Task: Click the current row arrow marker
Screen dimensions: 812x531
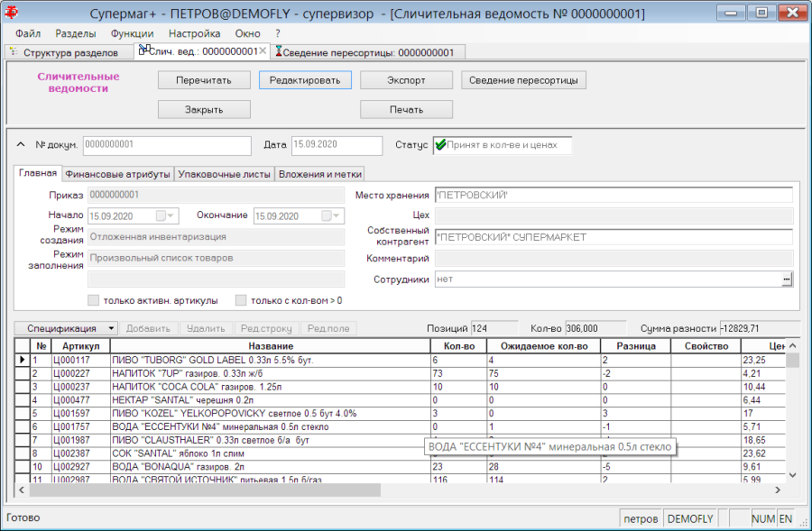Action: click(23, 360)
